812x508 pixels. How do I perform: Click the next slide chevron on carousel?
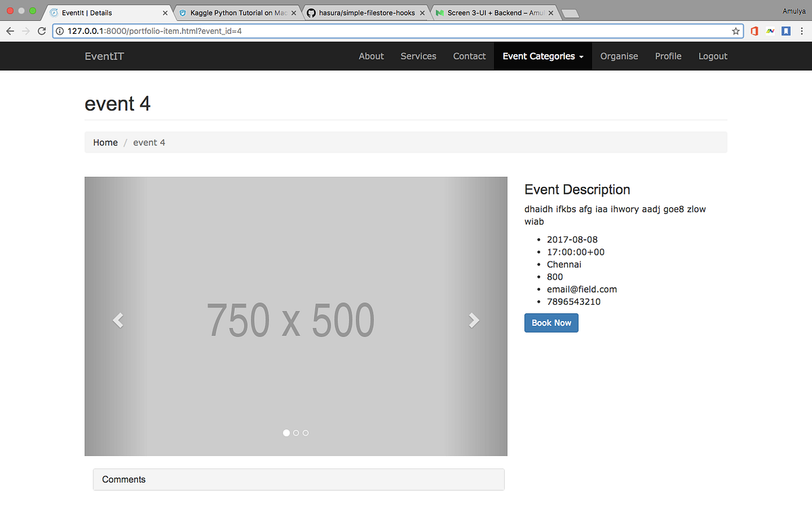tap(474, 320)
